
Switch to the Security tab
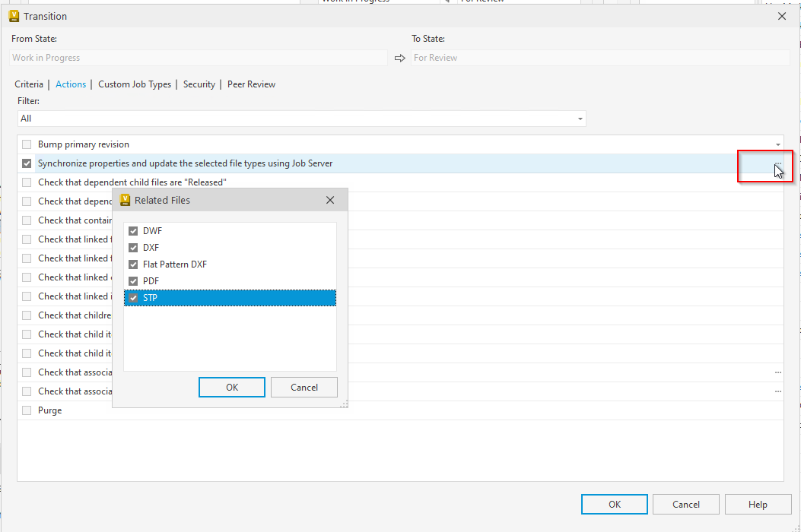pos(199,84)
